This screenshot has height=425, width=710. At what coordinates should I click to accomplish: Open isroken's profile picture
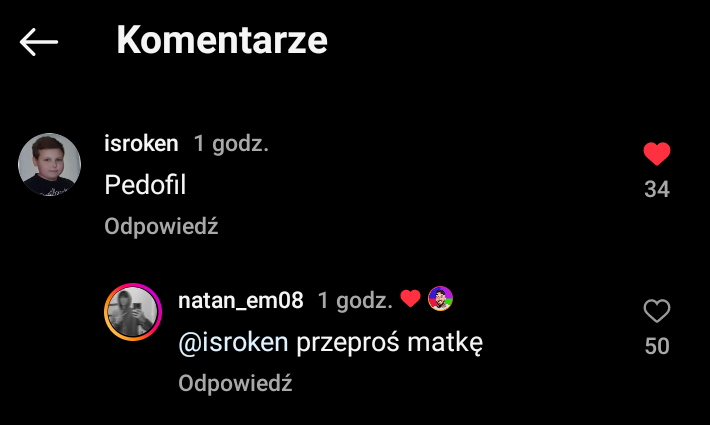coord(49,164)
